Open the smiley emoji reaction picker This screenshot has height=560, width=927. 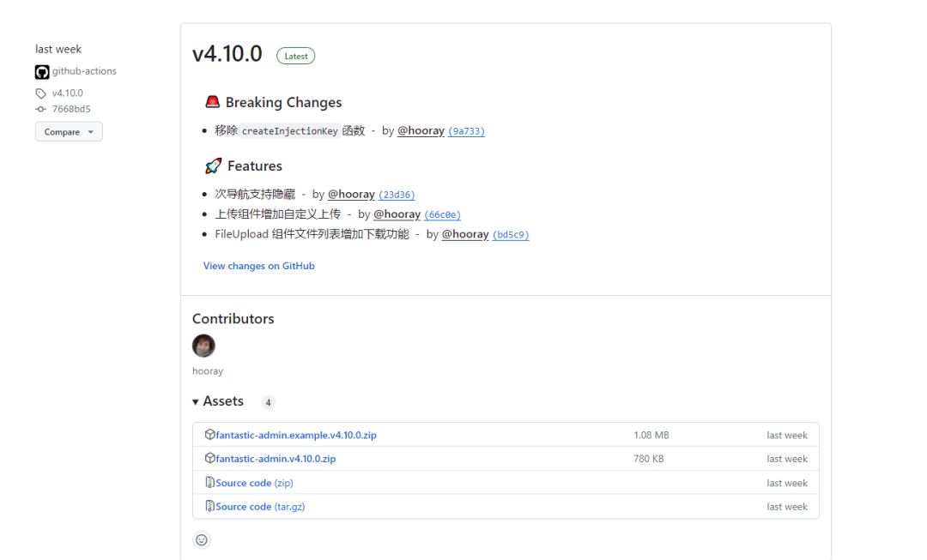click(x=202, y=540)
